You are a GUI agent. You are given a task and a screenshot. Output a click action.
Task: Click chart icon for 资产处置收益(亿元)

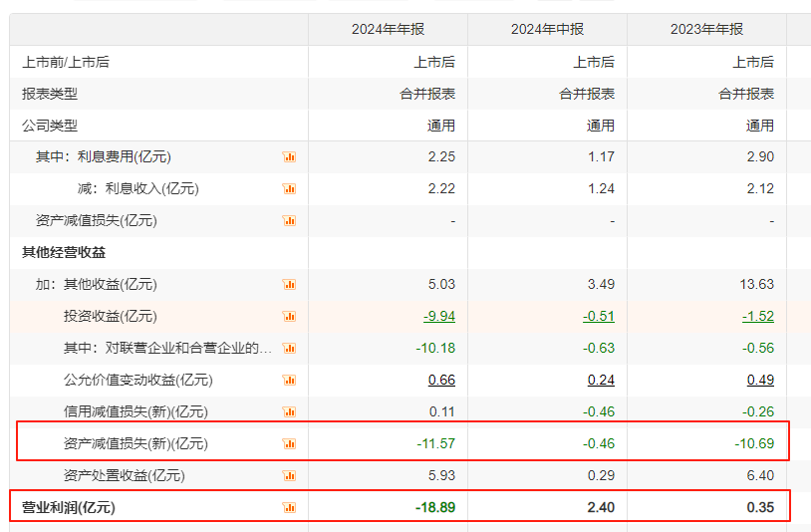(x=290, y=475)
